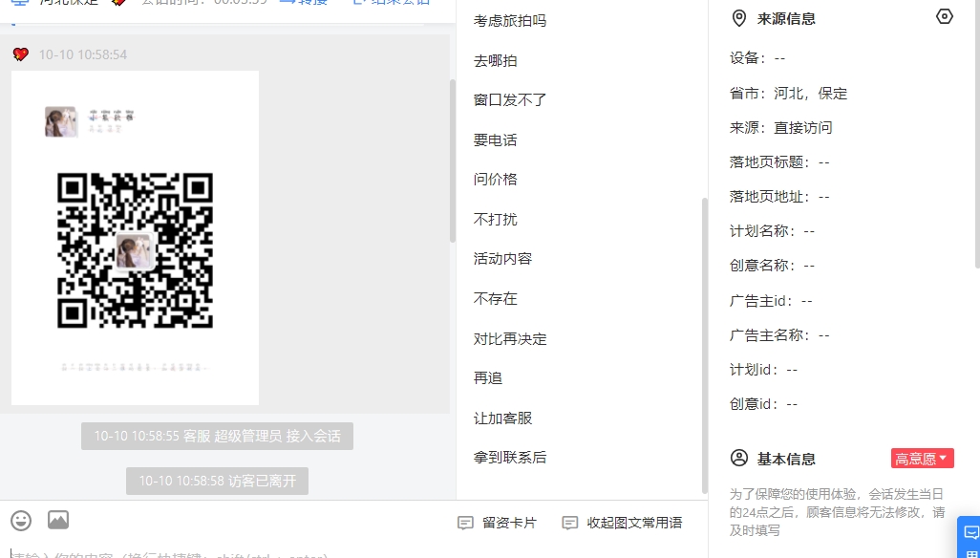Click the send-image icon in the chat toolbar
Screen dimensions: 980x558
(x=58, y=519)
